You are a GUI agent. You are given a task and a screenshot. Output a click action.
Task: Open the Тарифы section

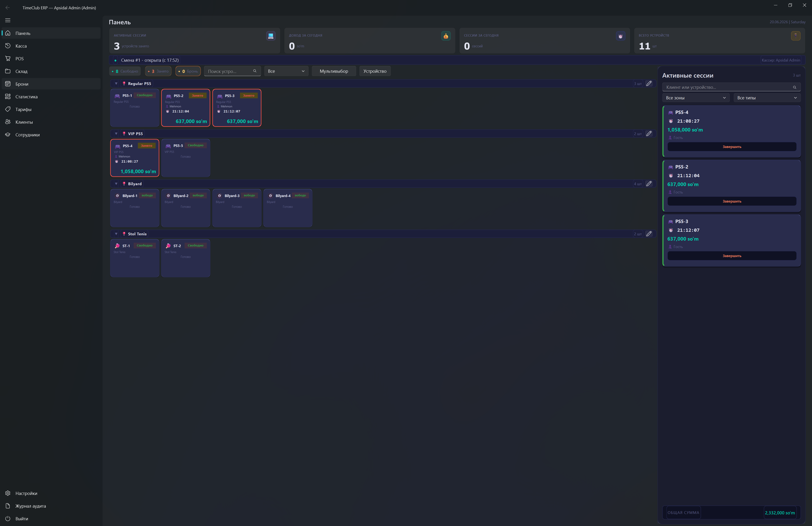tap(51, 109)
